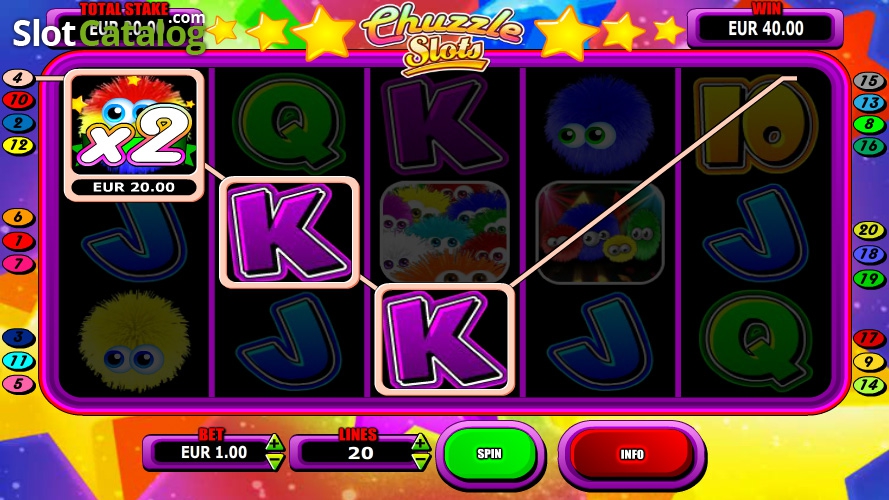Image resolution: width=889 pixels, height=500 pixels.
Task: Click the blue fuzzy Chuzzle symbol
Action: pos(599,125)
